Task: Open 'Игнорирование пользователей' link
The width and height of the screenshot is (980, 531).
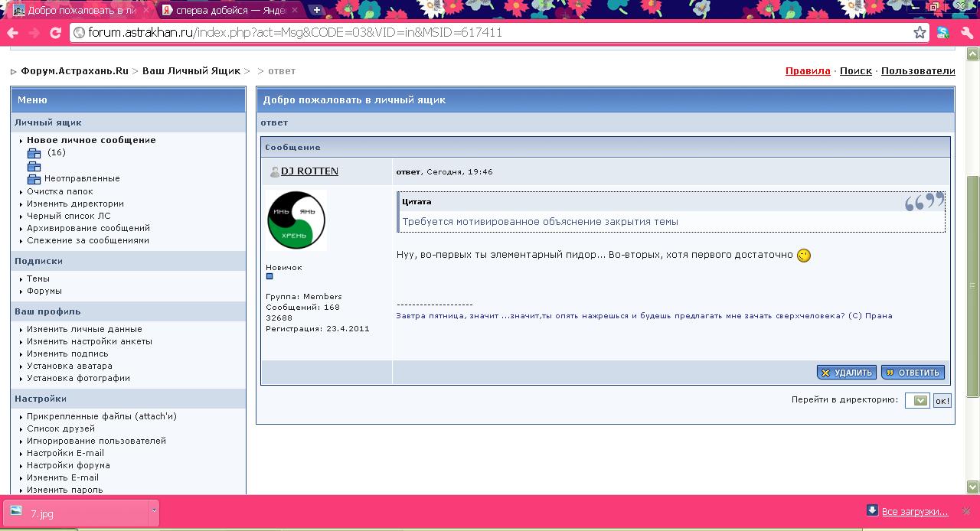Action: pos(96,441)
